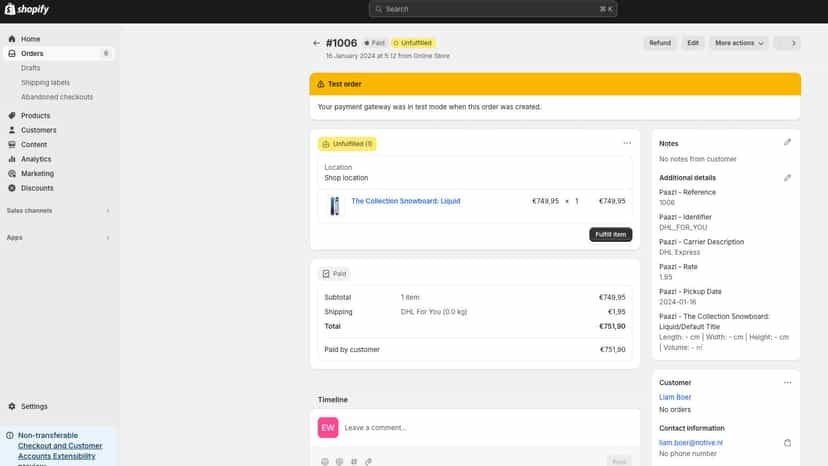The width and height of the screenshot is (828, 466).
Task: Go to Products section
Action: point(35,115)
